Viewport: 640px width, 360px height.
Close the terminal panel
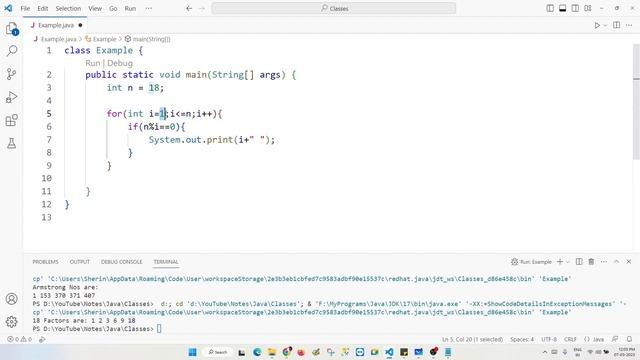(x=629, y=262)
